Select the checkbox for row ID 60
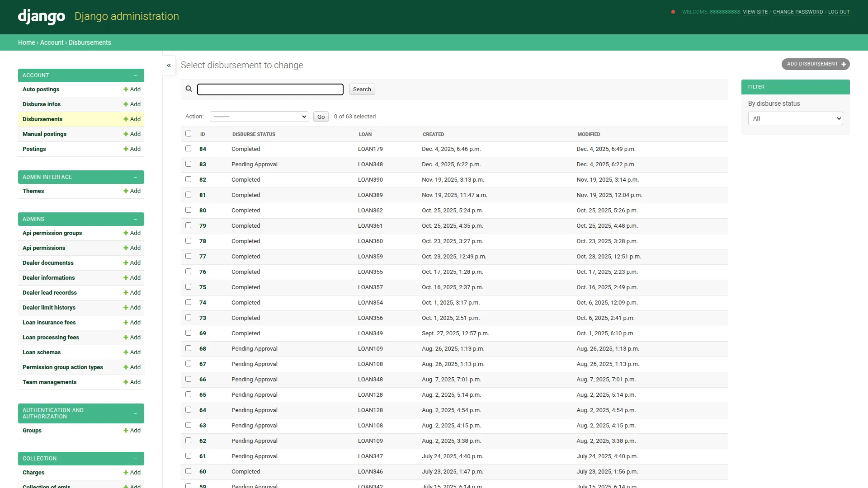The height and width of the screenshot is (488, 868). click(x=189, y=471)
